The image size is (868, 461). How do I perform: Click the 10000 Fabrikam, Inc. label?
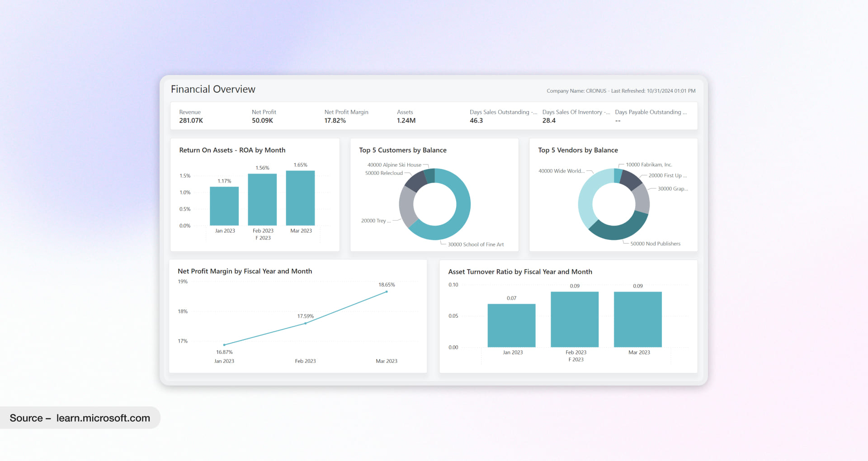(649, 165)
